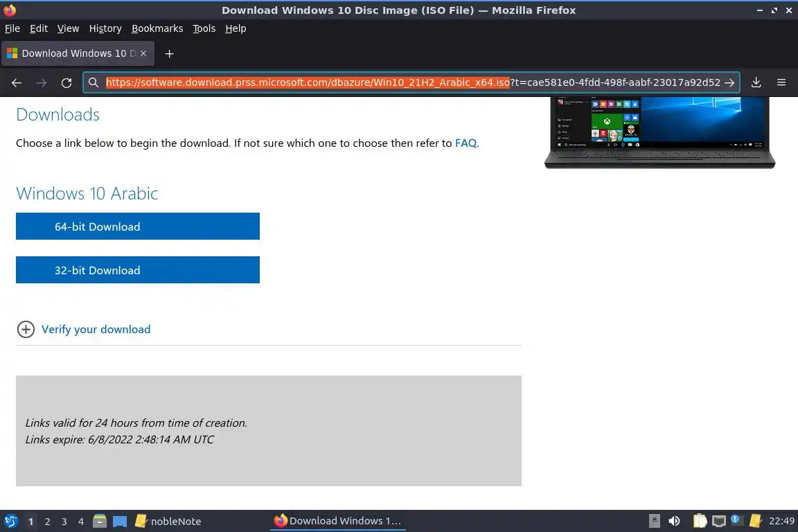Click the Windows 10 Arabic heading
This screenshot has height=532, width=798.
(x=87, y=193)
